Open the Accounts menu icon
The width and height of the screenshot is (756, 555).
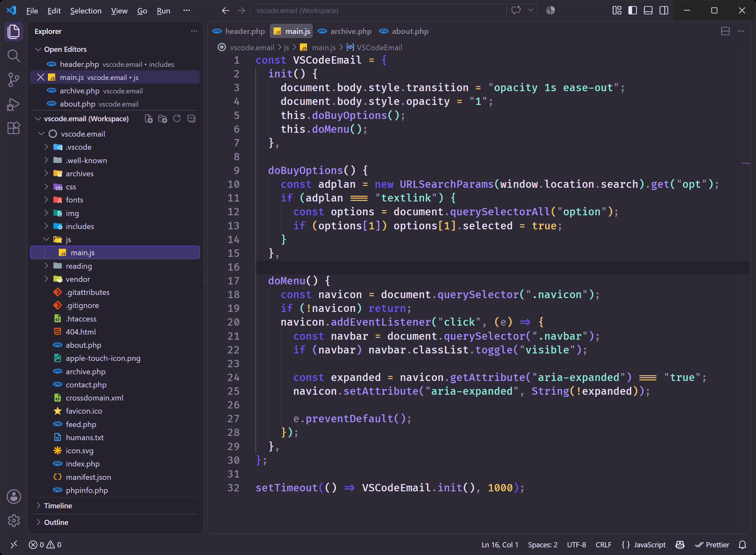(14, 496)
